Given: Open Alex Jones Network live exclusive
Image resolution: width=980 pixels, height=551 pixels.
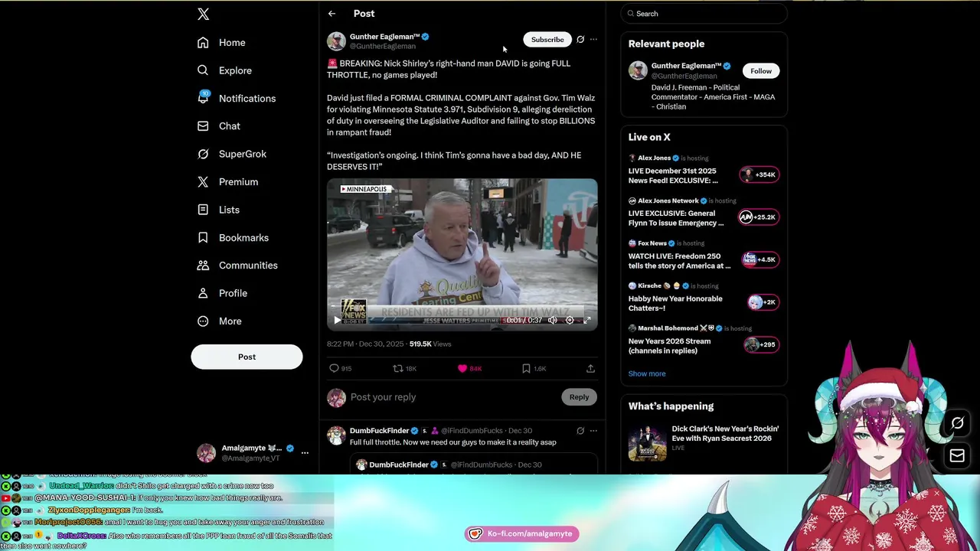Looking at the screenshot, I should click(676, 218).
